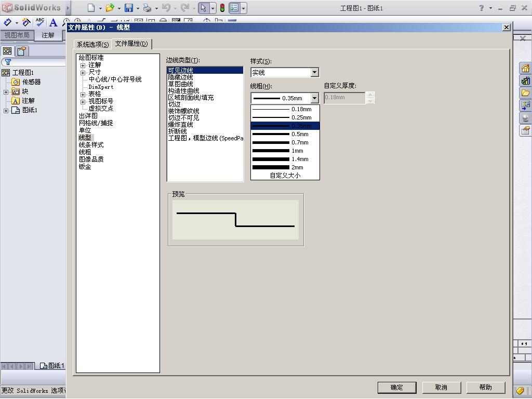
Task: Click the Options checklist icon
Action: pos(234,7)
